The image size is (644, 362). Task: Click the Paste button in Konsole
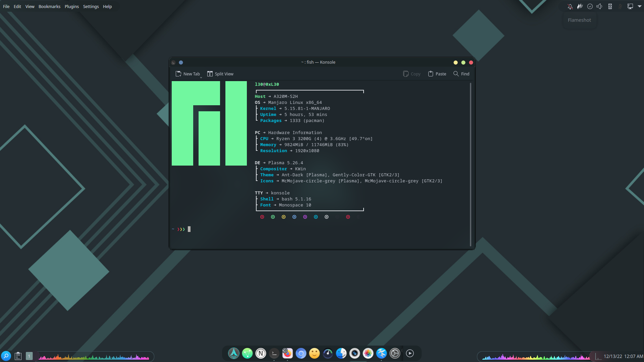(437, 74)
